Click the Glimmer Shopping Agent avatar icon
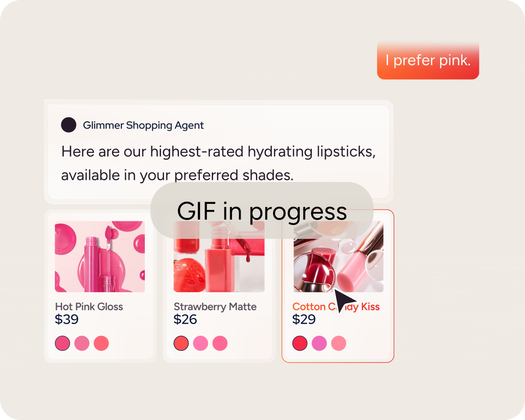This screenshot has width=525, height=420. [x=69, y=125]
